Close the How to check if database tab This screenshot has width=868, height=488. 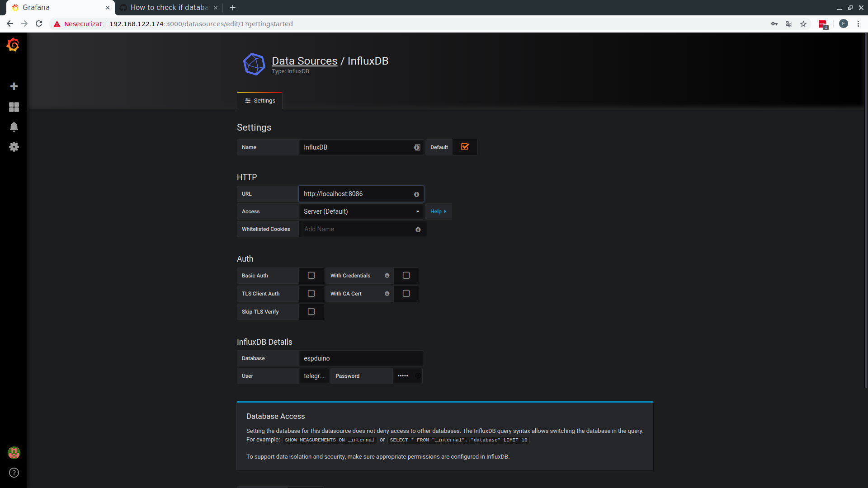click(216, 8)
